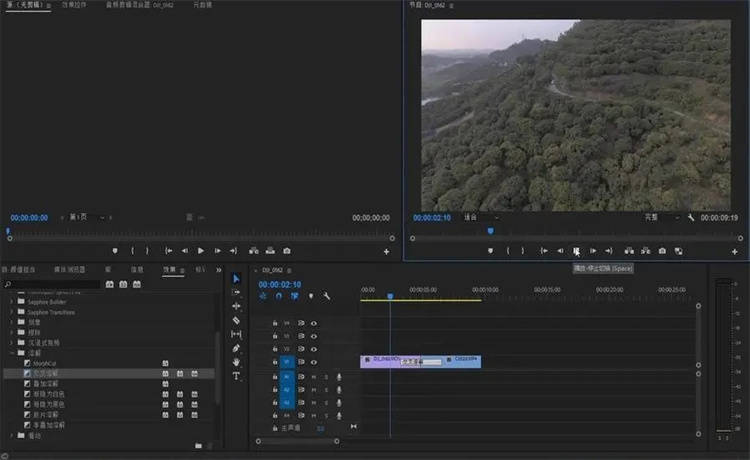This screenshot has height=460, width=750.
Task: Toggle Linked Selection in timeline
Action: 295,296
